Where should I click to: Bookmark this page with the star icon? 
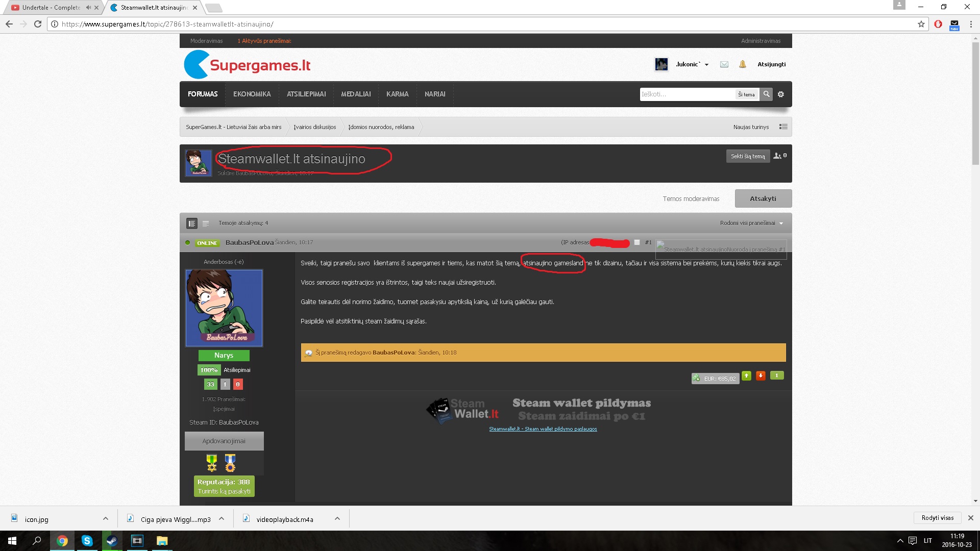coord(921,24)
